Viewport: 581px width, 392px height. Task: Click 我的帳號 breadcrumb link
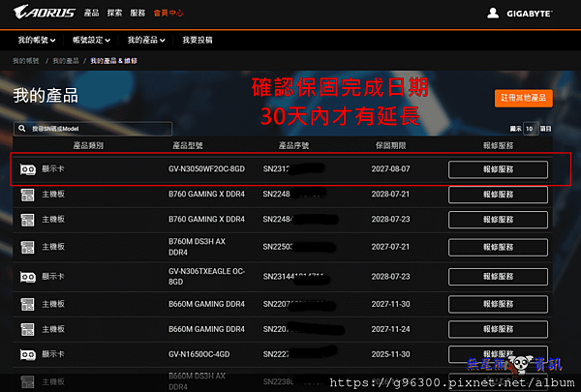pos(26,61)
